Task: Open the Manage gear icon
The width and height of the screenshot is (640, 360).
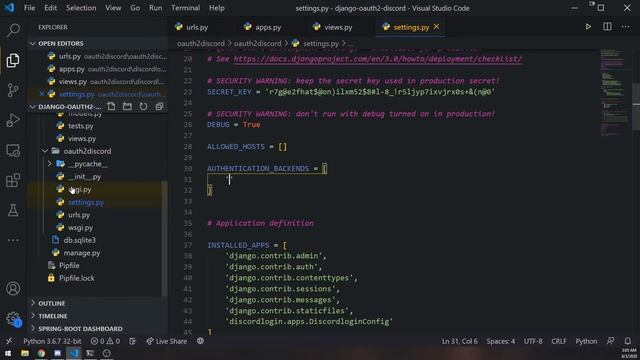Action: [x=13, y=318]
